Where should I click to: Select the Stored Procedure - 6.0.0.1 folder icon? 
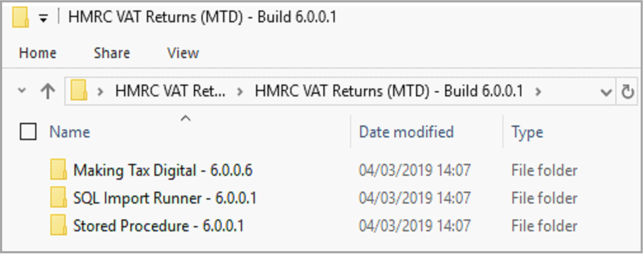(58, 225)
